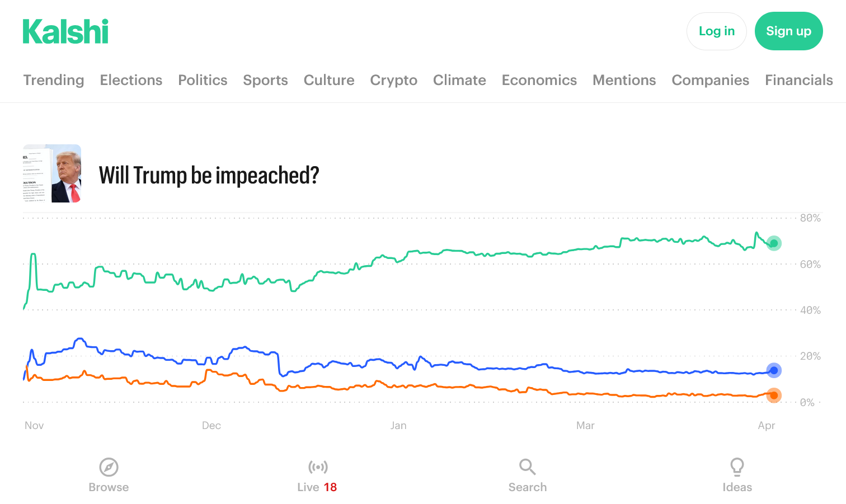Go to the Trending category
Screen dimensions: 846x504
click(x=54, y=80)
